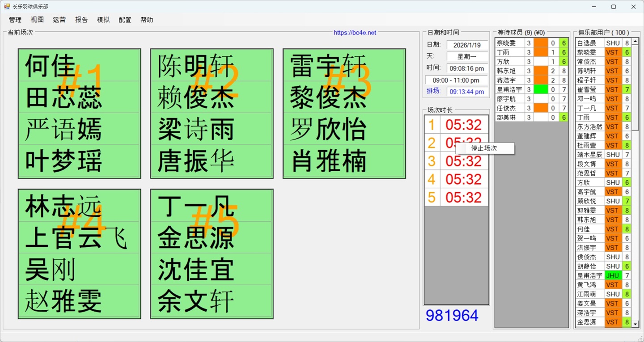Choose 停止场次 from the context menu
Image resolution: width=644 pixels, height=342 pixels.
pyautogui.click(x=484, y=148)
